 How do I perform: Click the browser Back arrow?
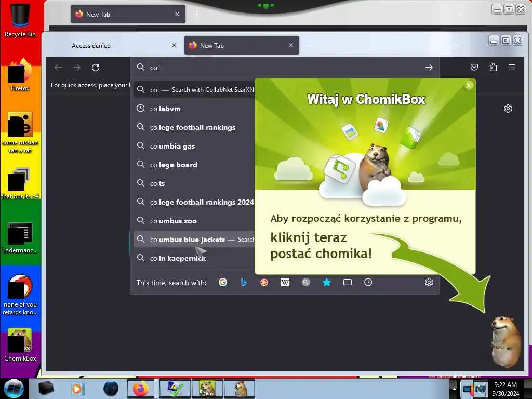click(x=58, y=68)
